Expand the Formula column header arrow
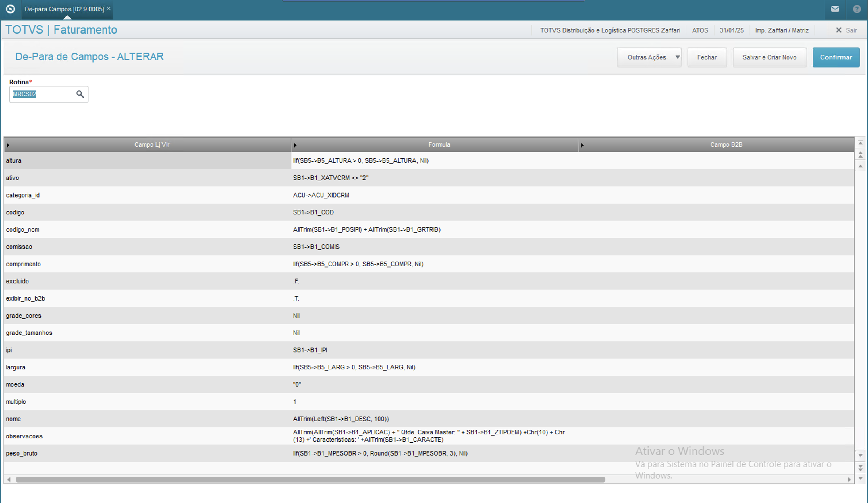868x503 pixels. pyautogui.click(x=295, y=145)
